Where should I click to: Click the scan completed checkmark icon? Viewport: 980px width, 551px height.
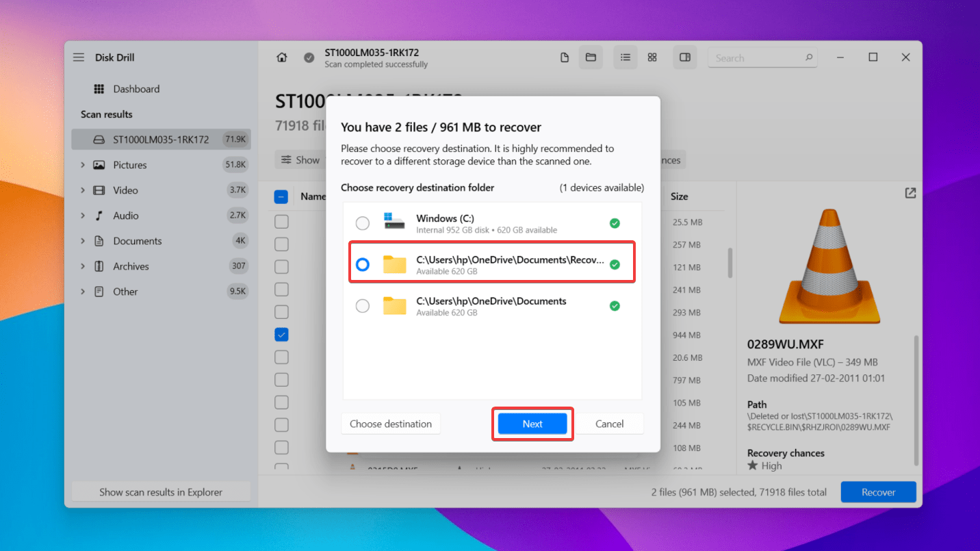[309, 57]
